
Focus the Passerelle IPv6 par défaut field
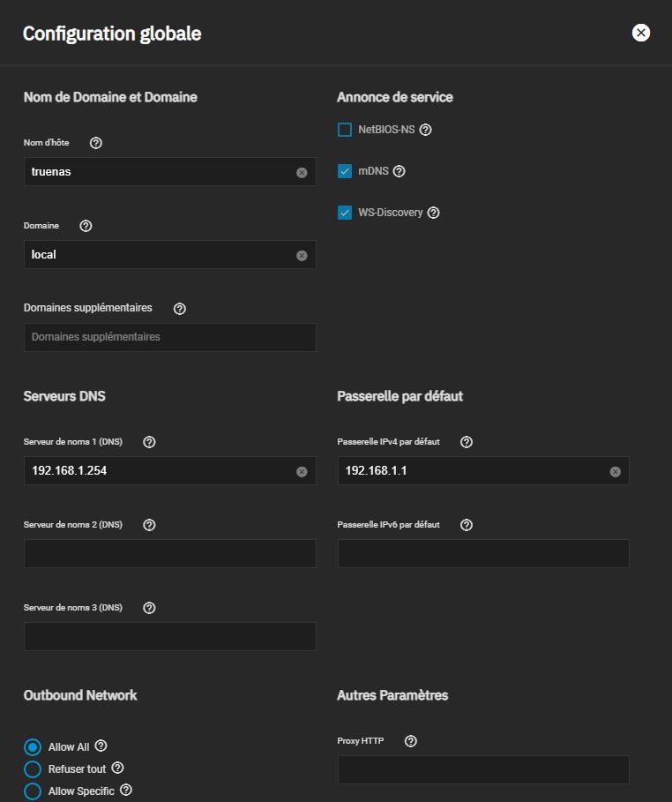coord(482,554)
